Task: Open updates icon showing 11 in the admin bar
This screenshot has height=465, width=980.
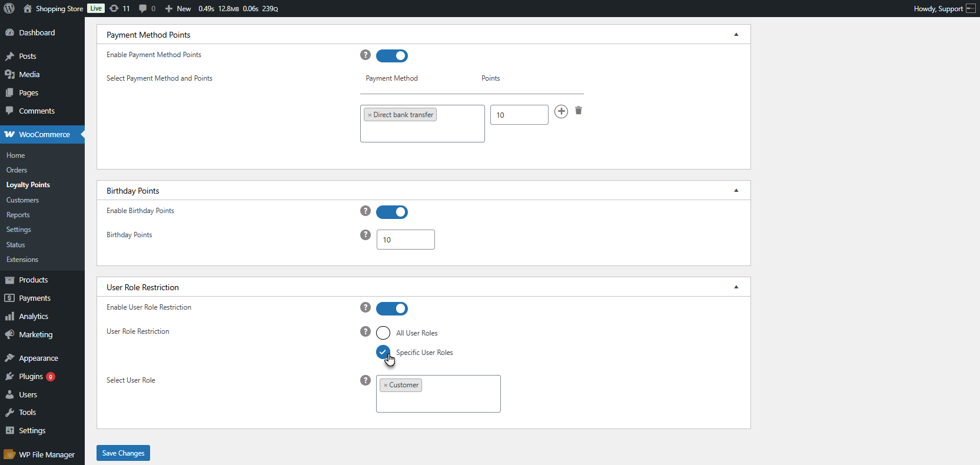Action: tap(119, 8)
